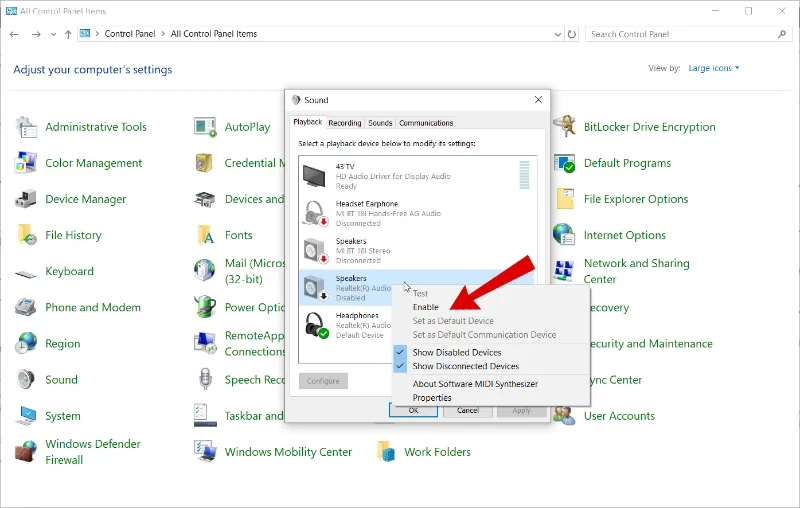The image size is (800, 508).
Task: Open the Network and Sharing Center icon
Action: pyautogui.click(x=564, y=271)
